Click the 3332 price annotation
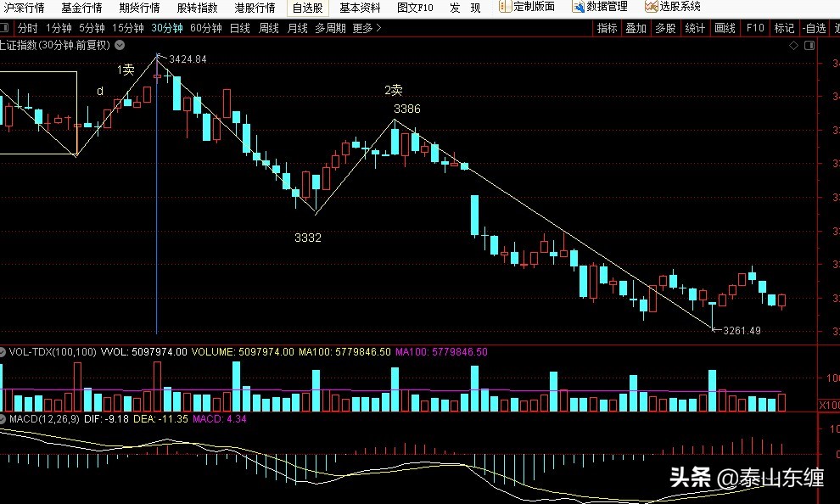This screenshot has width=840, height=504. click(x=308, y=238)
